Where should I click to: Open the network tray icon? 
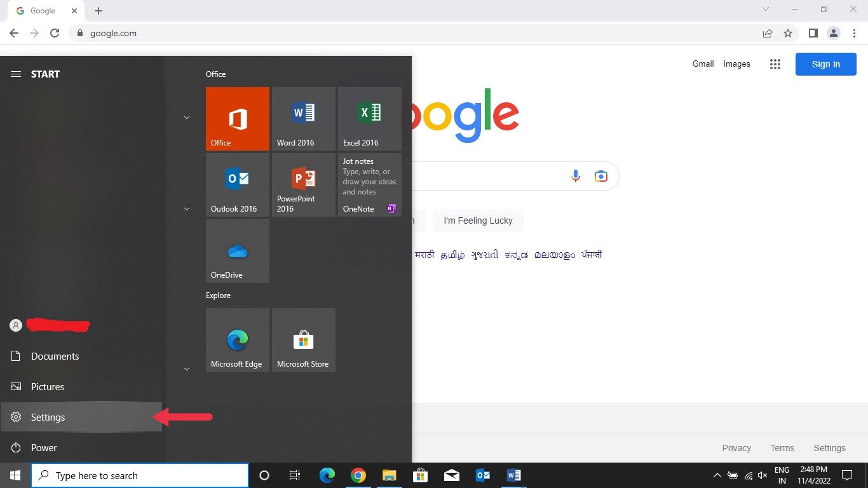[x=749, y=475]
